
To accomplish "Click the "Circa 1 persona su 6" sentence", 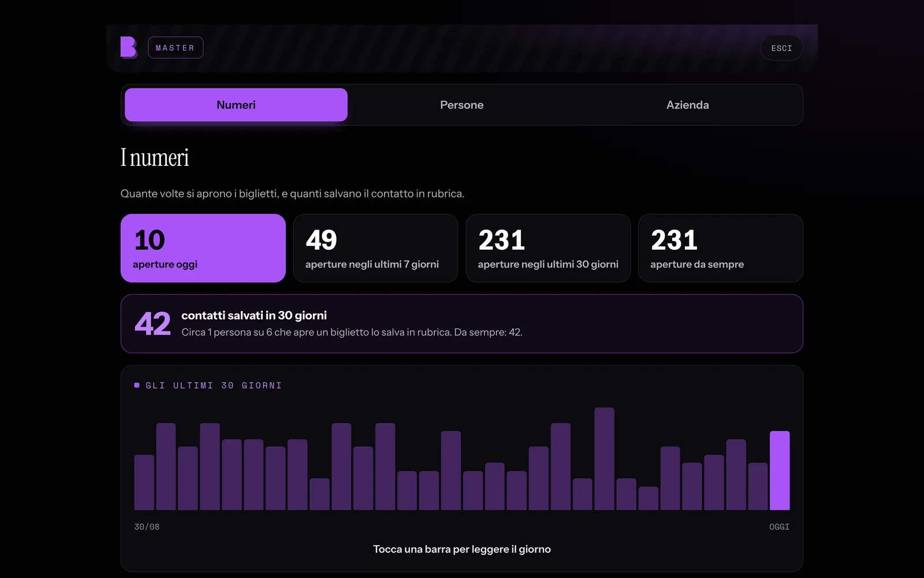I will coord(352,332).
